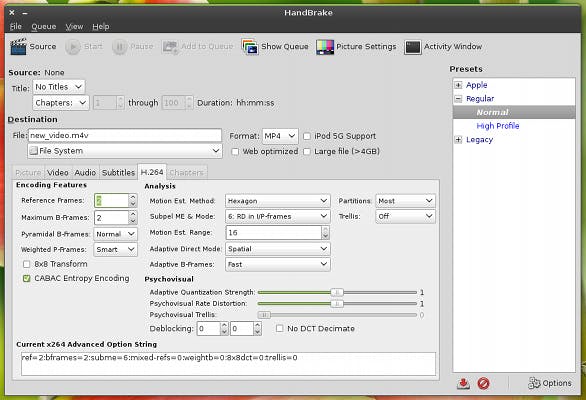
Task: Open the Queue menu
Action: [x=44, y=27]
